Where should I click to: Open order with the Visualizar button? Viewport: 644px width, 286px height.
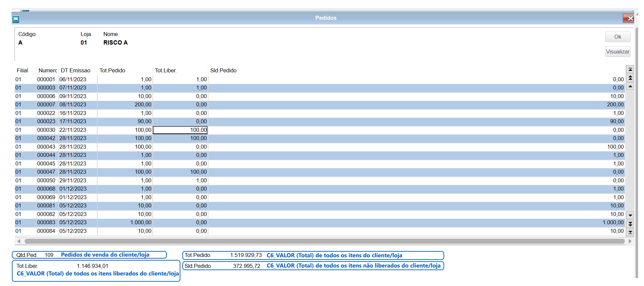618,52
